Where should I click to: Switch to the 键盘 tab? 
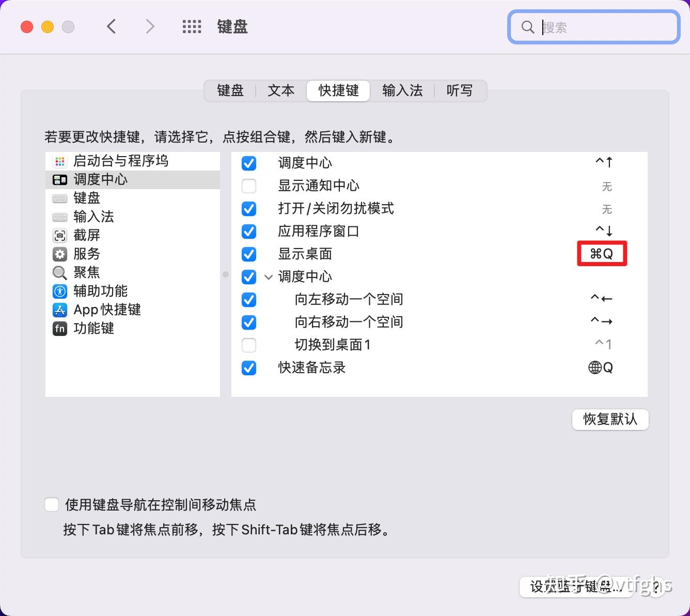tap(230, 91)
